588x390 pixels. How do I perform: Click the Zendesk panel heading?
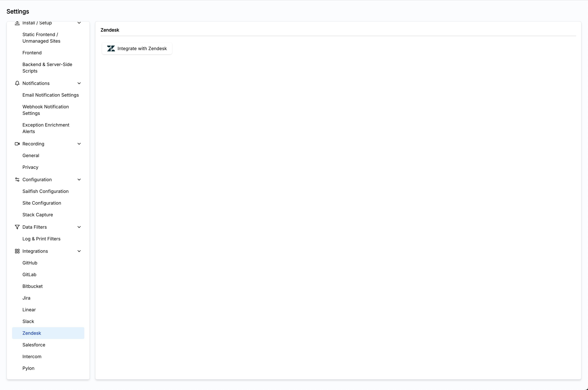[x=110, y=30]
